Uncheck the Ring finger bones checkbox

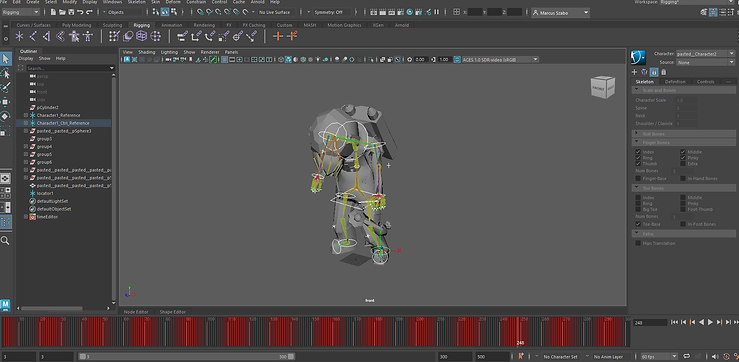[x=638, y=158]
